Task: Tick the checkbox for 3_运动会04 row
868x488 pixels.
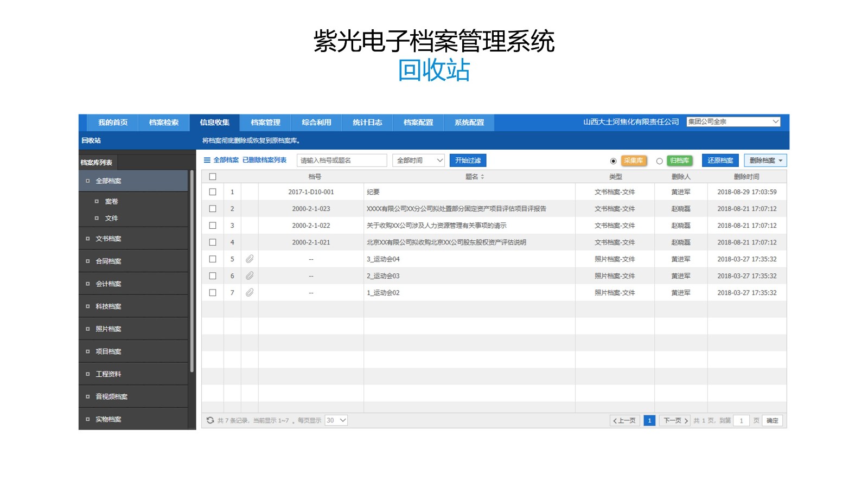Action: tap(213, 259)
